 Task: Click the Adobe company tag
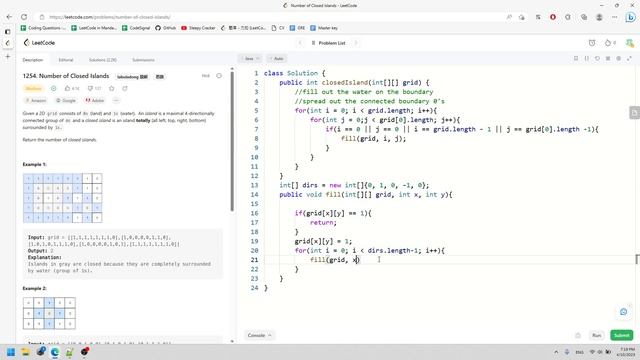[x=95, y=100]
